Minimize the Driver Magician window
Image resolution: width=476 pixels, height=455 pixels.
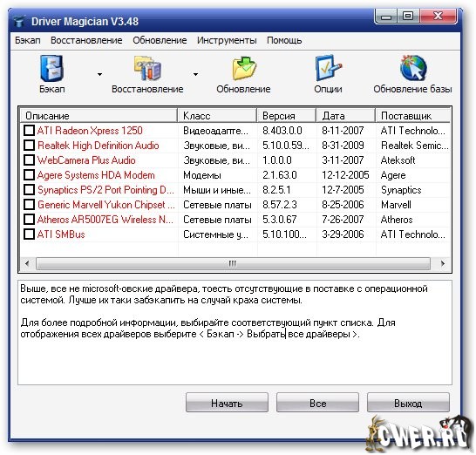click(x=386, y=16)
